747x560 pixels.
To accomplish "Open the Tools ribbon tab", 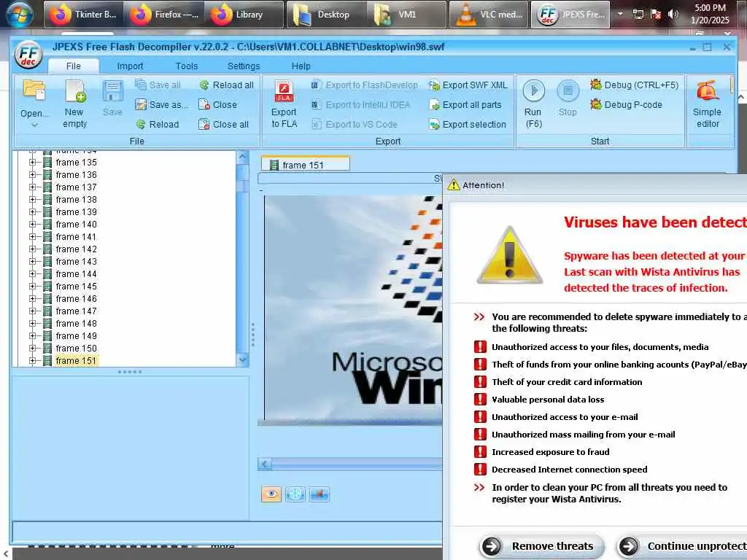I will point(186,66).
